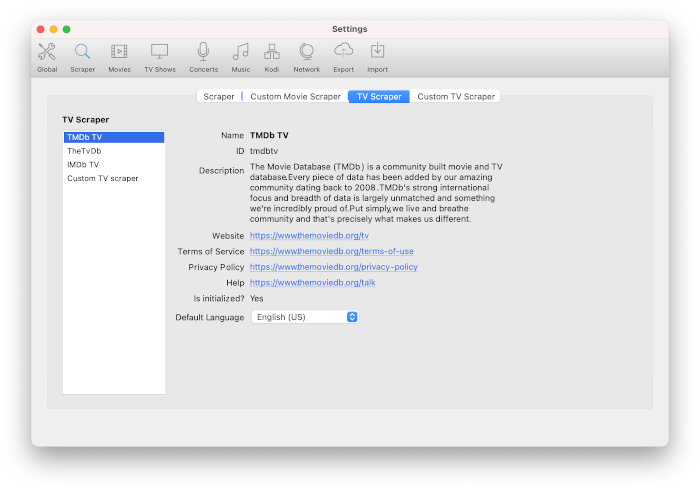The image size is (700, 490).
Task: Open the themoviedb.org/tv website link
Action: coord(309,236)
